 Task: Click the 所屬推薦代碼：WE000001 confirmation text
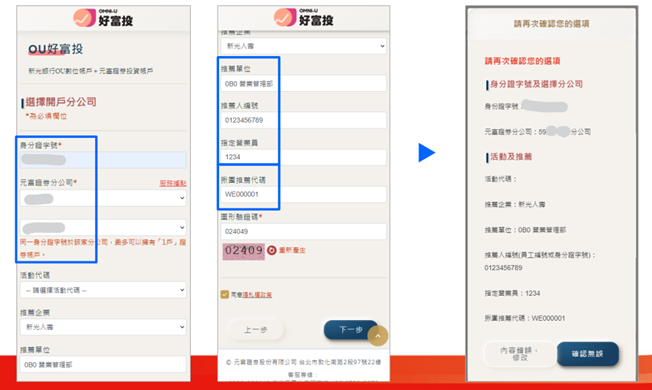(525, 318)
